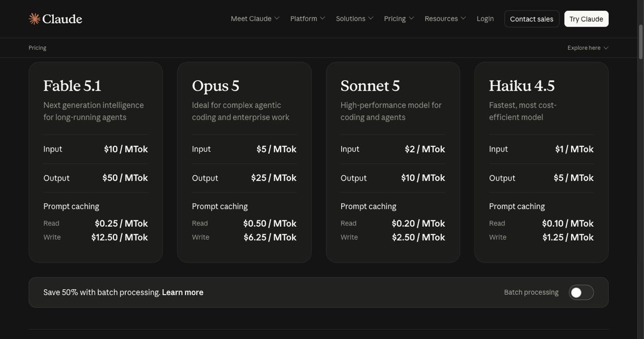Click the Claude starburst logo icon
Image resolution: width=644 pixels, height=339 pixels.
(x=34, y=19)
